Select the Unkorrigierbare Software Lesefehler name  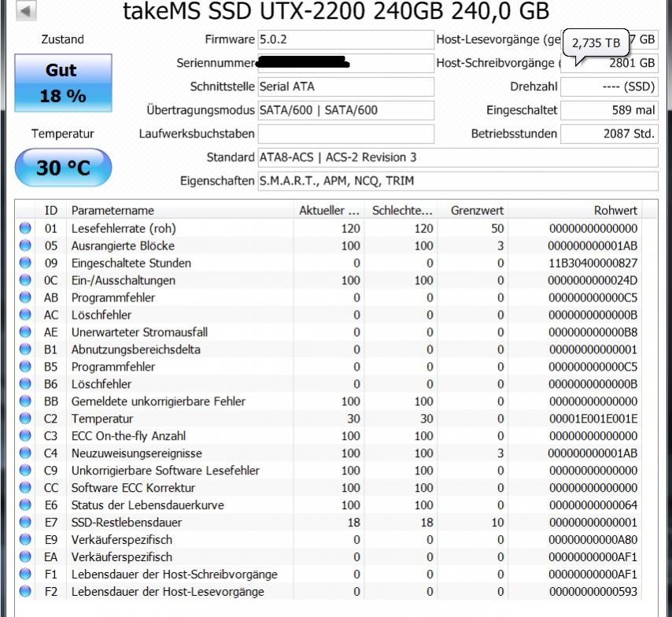pos(165,471)
